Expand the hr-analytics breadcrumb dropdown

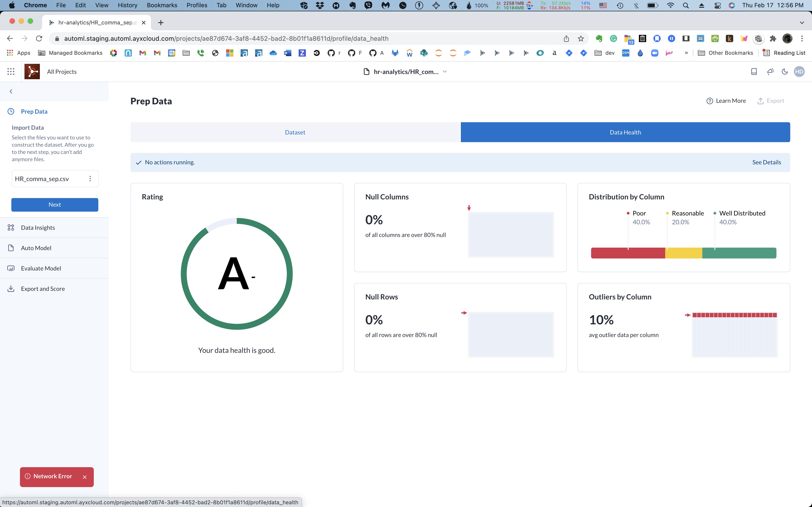[x=445, y=72]
